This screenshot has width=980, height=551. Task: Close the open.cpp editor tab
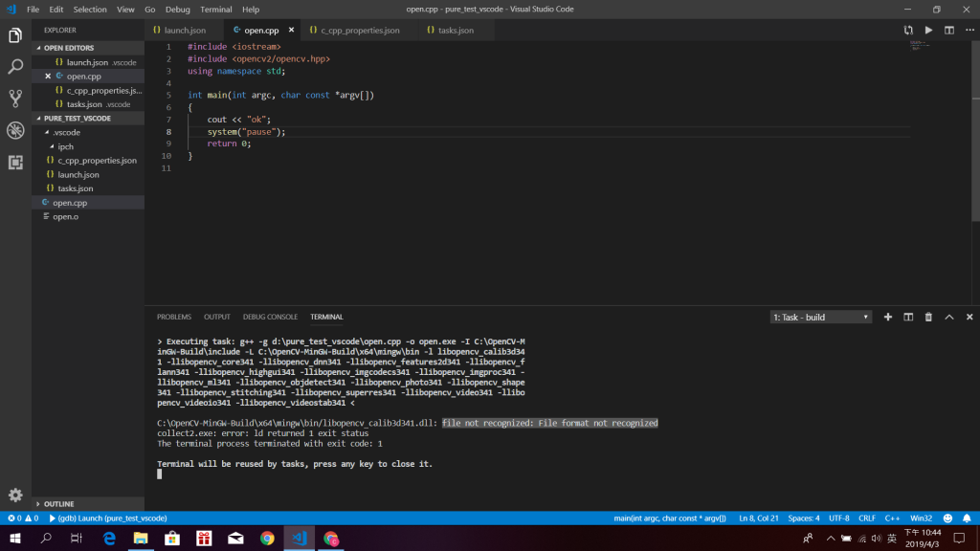pos(291,30)
